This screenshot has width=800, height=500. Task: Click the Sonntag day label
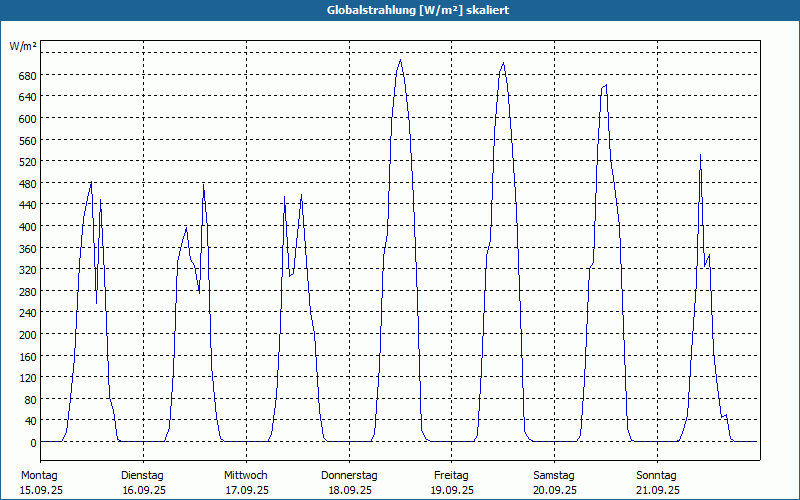pyautogui.click(x=656, y=476)
